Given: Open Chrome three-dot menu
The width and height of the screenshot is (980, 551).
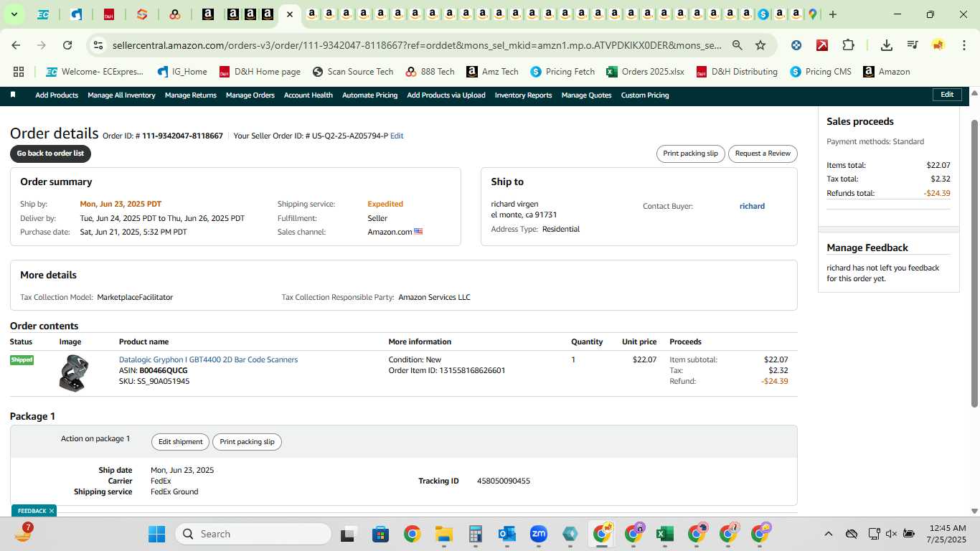Looking at the screenshot, I should point(963,45).
